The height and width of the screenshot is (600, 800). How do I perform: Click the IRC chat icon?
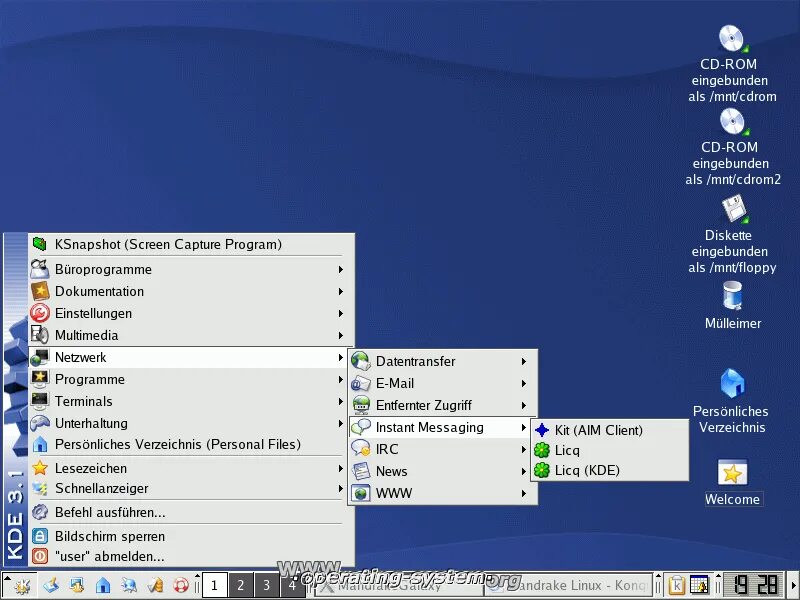(x=361, y=449)
